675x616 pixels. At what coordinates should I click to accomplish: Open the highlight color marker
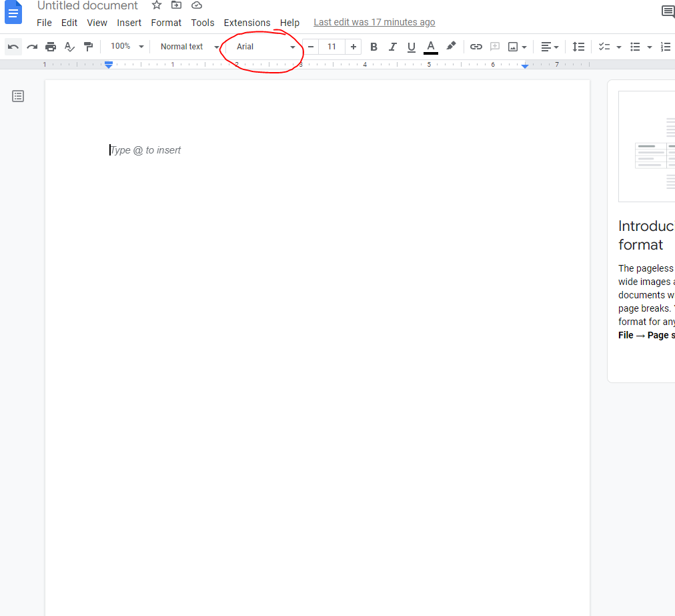pos(451,46)
